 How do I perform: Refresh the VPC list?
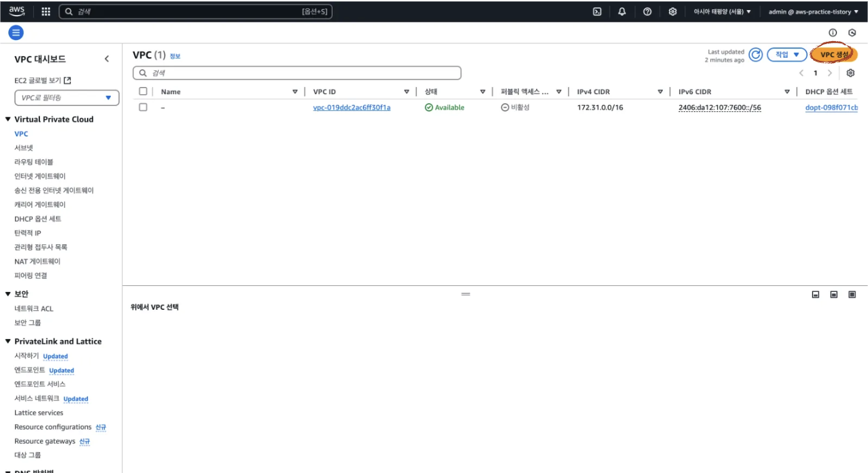(755, 55)
